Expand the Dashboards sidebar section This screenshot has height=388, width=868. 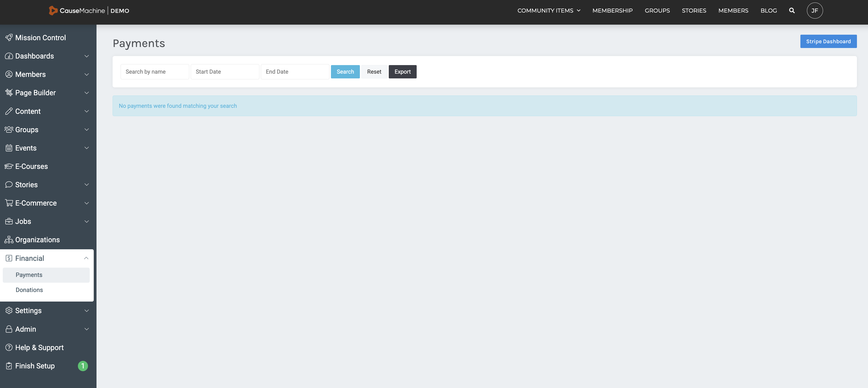tap(87, 56)
